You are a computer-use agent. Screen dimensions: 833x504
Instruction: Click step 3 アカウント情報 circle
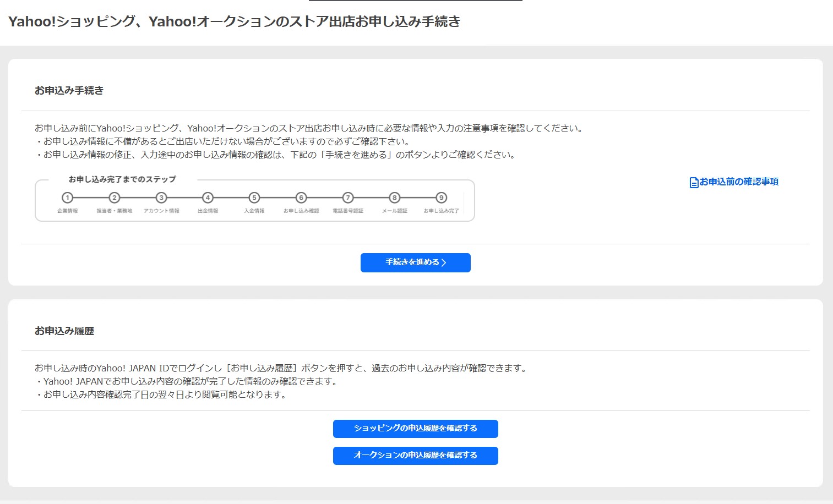point(161,198)
